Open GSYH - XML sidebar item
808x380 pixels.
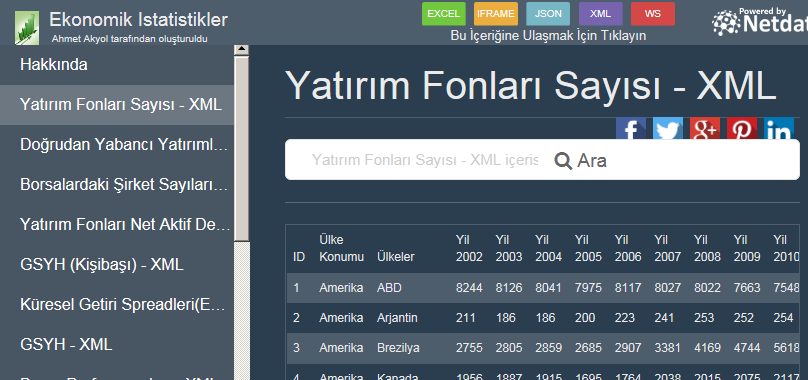(117, 344)
